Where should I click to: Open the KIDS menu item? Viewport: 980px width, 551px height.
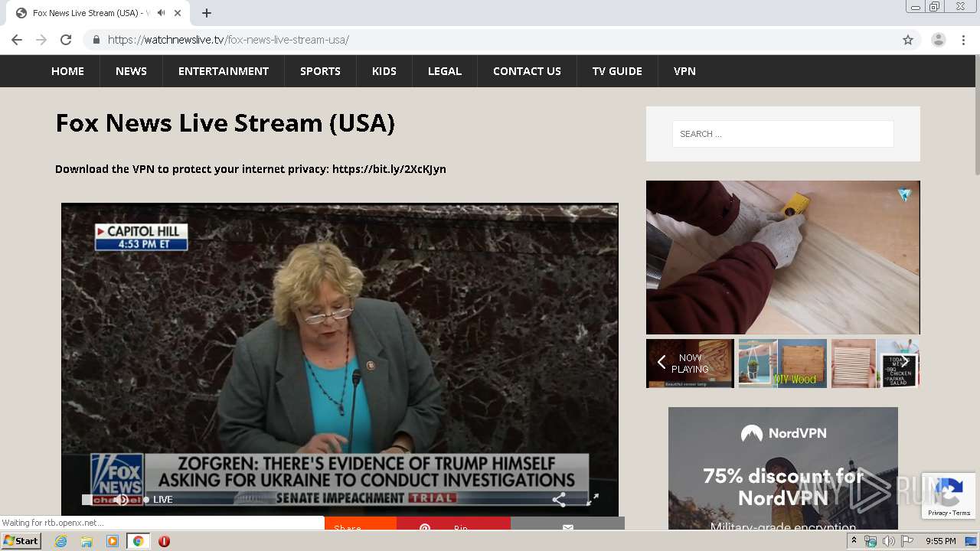(x=384, y=71)
